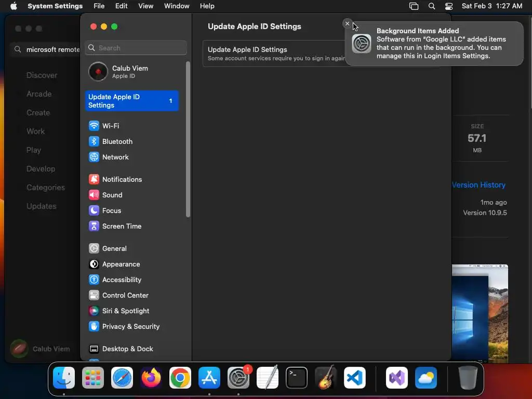Open GarageBand from the Dock

[x=326, y=378]
